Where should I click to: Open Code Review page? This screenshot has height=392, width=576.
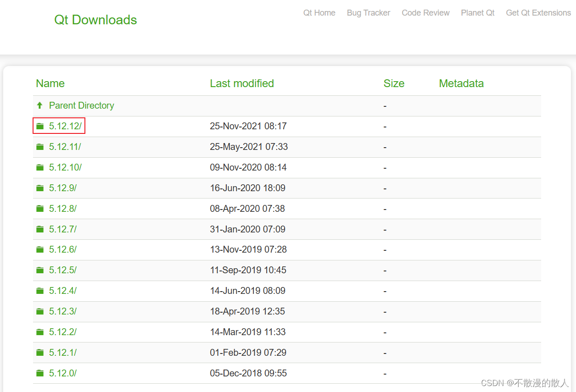426,13
